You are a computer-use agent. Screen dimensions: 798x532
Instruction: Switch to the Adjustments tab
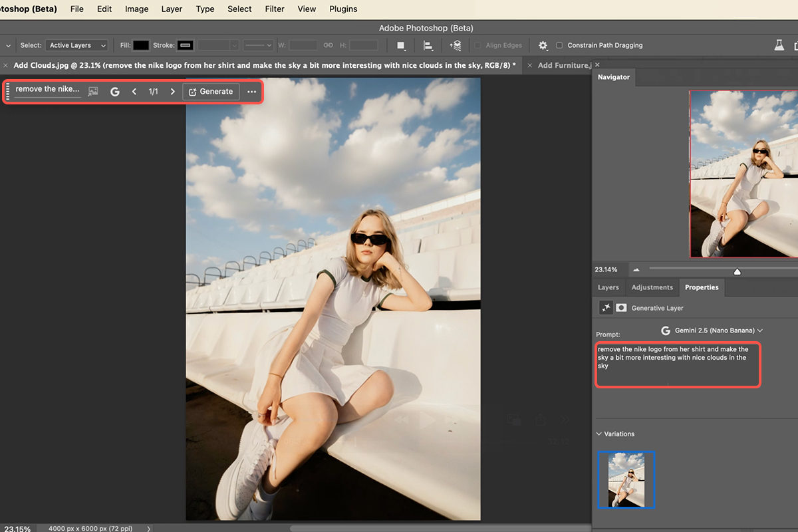(x=652, y=287)
